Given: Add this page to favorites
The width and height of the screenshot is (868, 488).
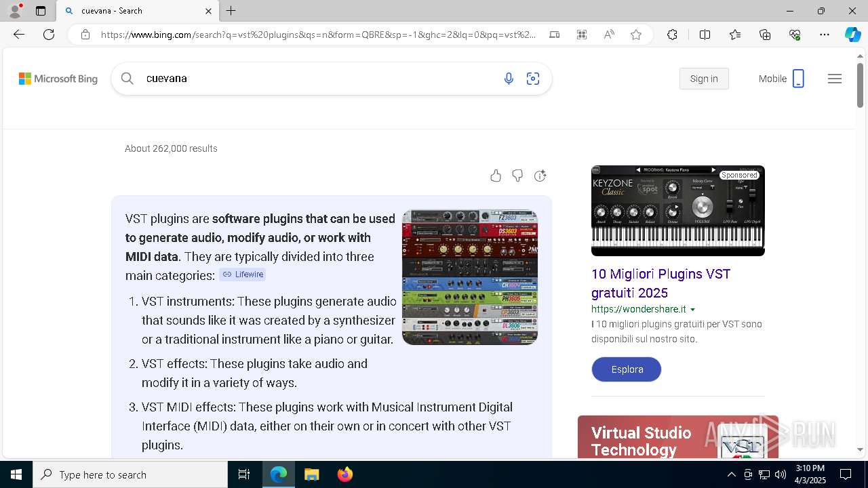Looking at the screenshot, I should [x=636, y=35].
